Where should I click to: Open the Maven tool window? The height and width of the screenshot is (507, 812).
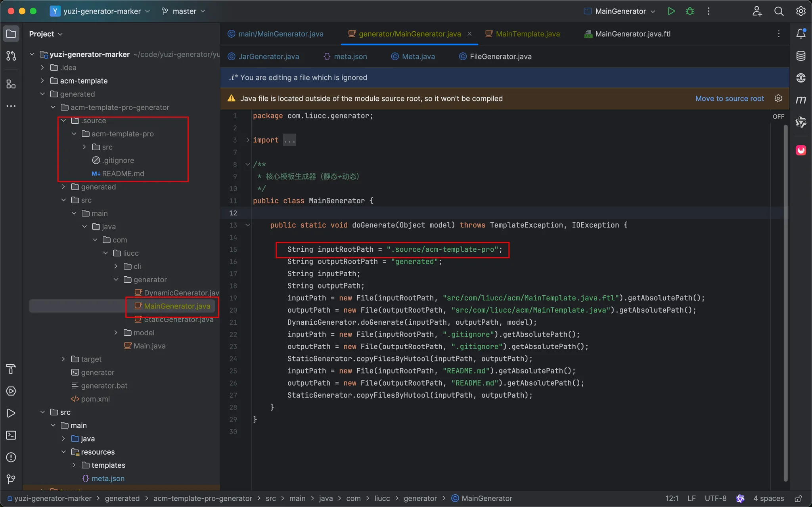click(x=801, y=100)
